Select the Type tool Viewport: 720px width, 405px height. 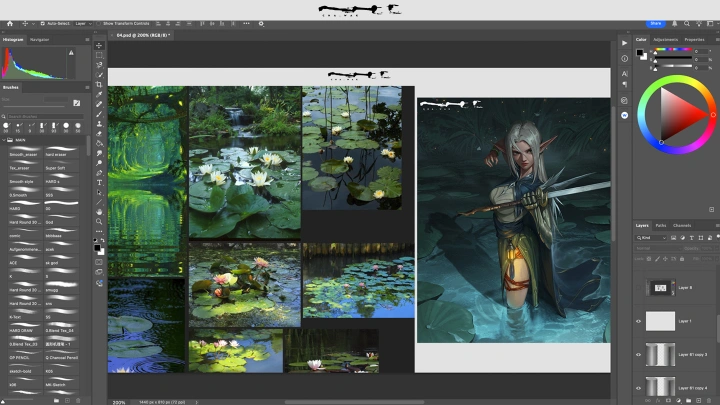tap(99, 183)
